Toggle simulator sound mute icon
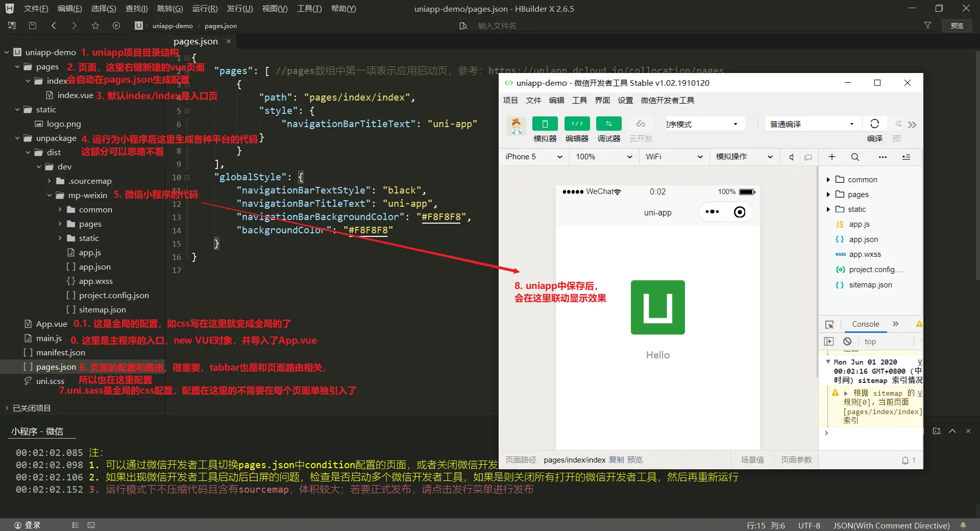 [x=791, y=157]
